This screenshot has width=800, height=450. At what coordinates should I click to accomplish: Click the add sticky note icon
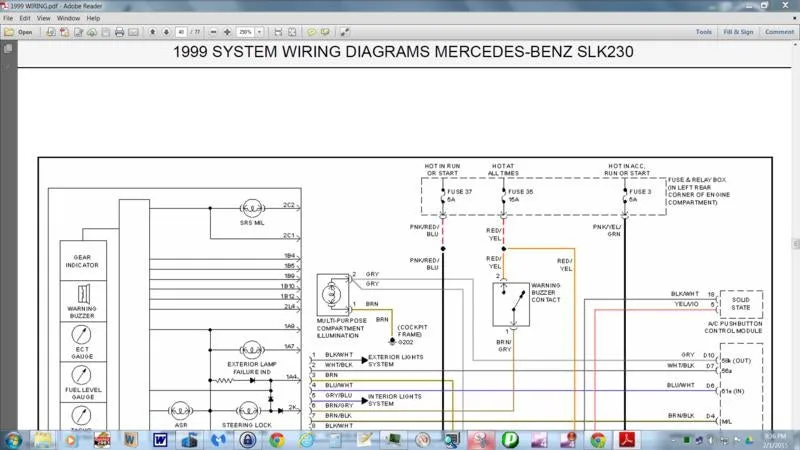pyautogui.click(x=312, y=32)
